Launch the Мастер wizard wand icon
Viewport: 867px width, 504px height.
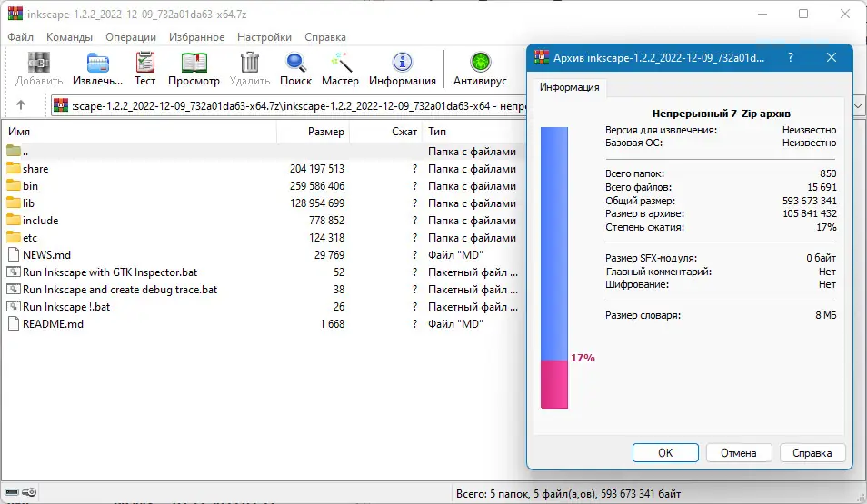(341, 63)
